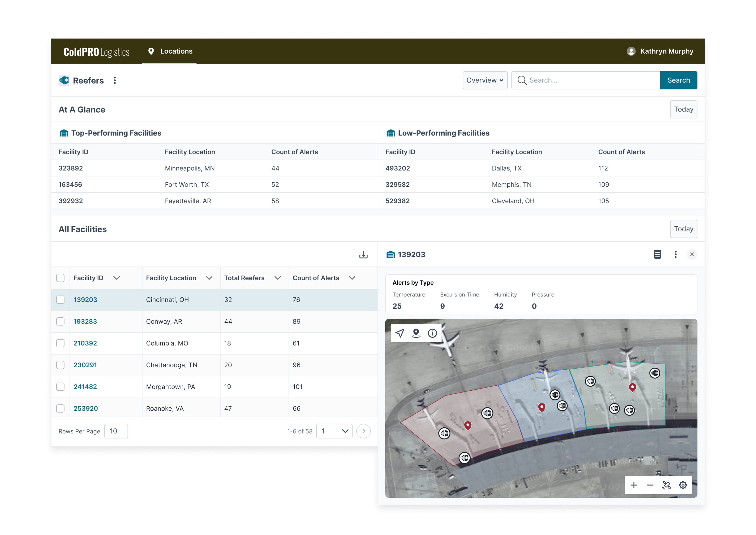Open the three-dot menu beside Reefers
This screenshot has width=756, height=535.
(x=115, y=80)
